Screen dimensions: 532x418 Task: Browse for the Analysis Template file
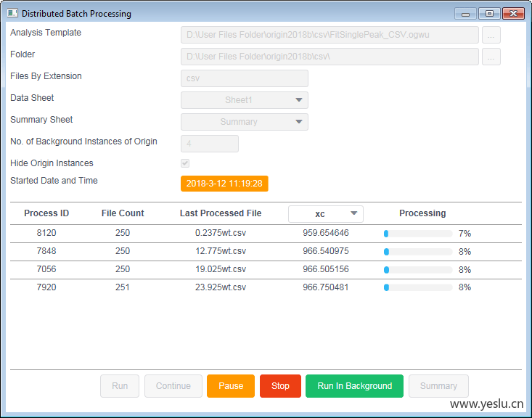pyautogui.click(x=491, y=35)
